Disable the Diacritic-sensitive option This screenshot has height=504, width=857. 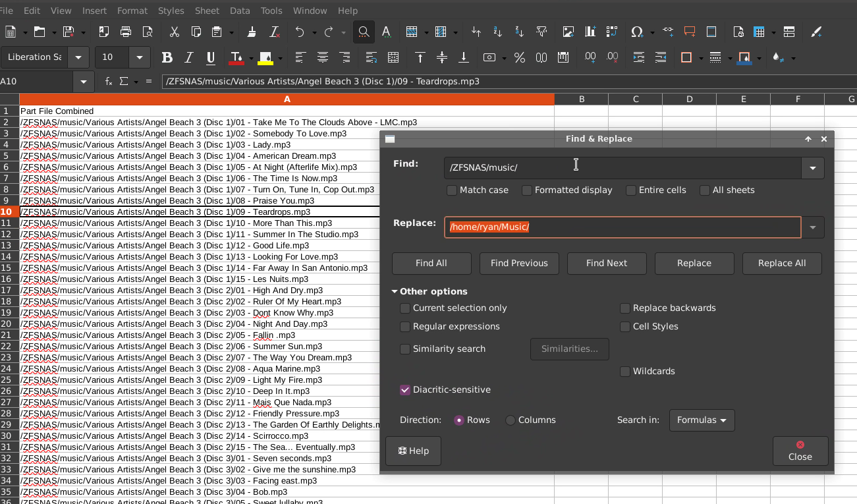[x=404, y=389]
